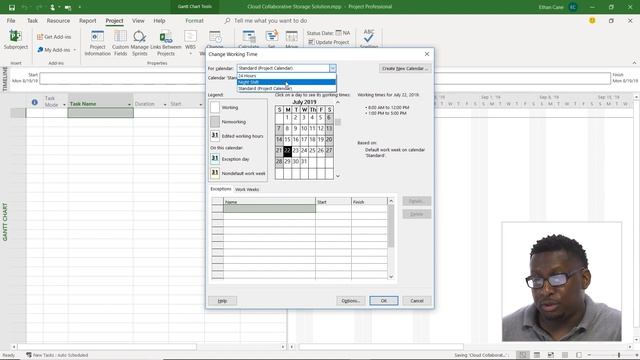
Task: Click the info indicator column header icon
Action: 35,102
